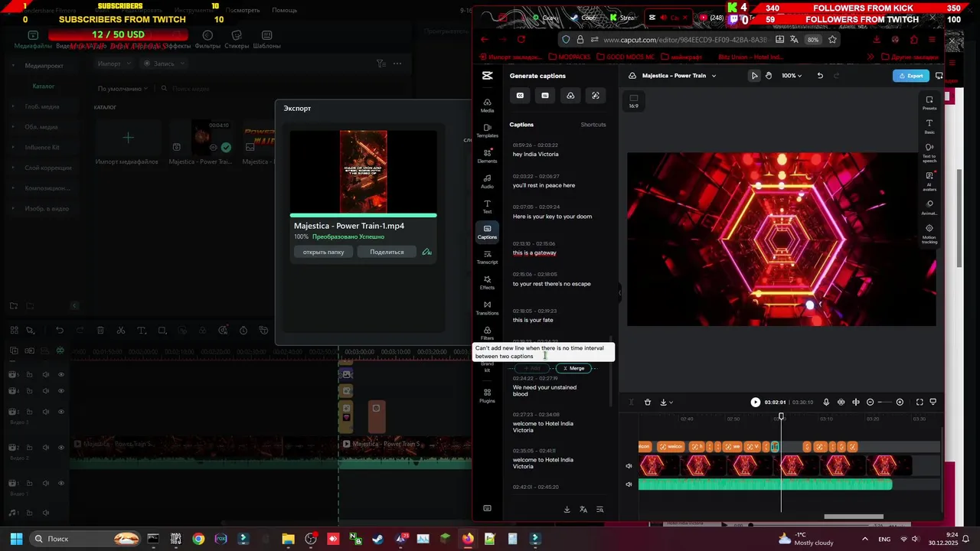This screenshot has width=980, height=551.
Task: Click the Export button in CapCut
Action: 911,76
